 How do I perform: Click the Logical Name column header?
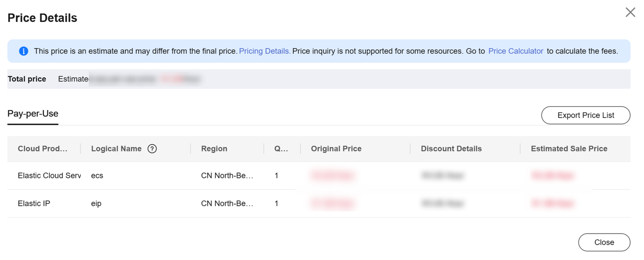[x=116, y=149]
